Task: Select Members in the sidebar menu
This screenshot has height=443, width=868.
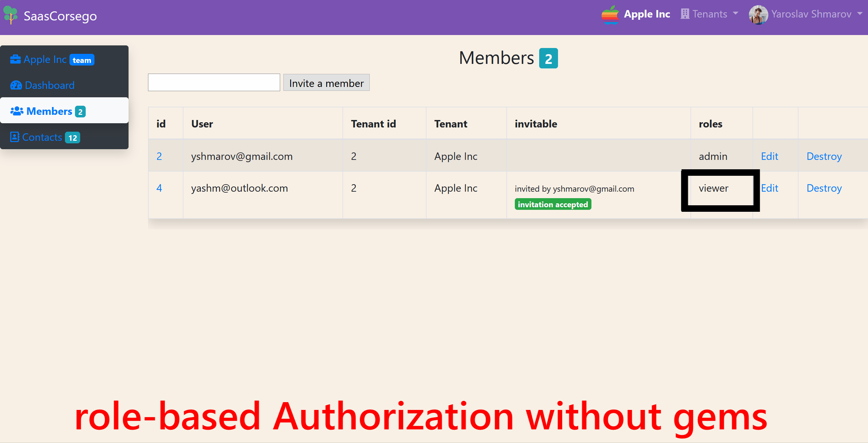Action: tap(64, 110)
